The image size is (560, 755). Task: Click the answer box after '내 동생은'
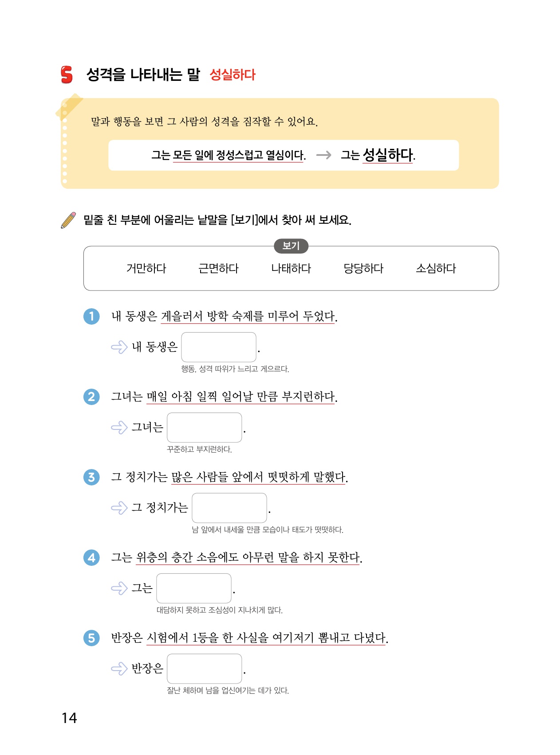coord(219,347)
